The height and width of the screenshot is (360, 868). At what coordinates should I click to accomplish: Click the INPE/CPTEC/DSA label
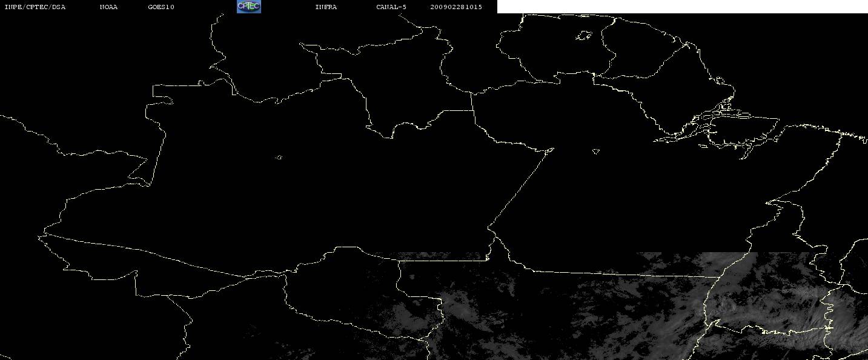(35, 7)
